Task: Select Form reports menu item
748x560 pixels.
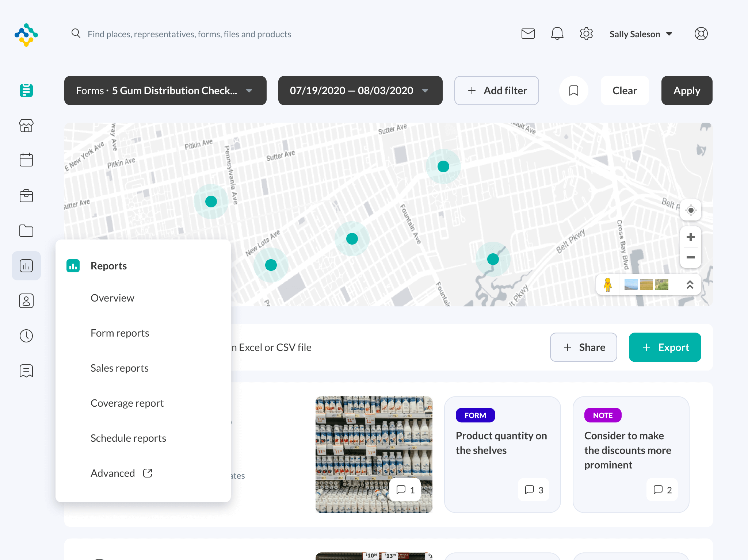Action: pyautogui.click(x=120, y=333)
